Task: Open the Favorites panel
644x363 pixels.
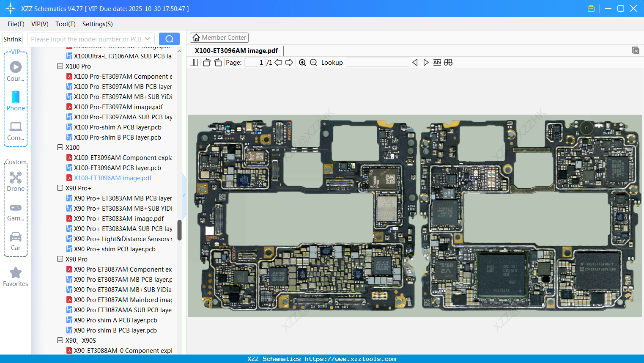Action: tap(16, 276)
